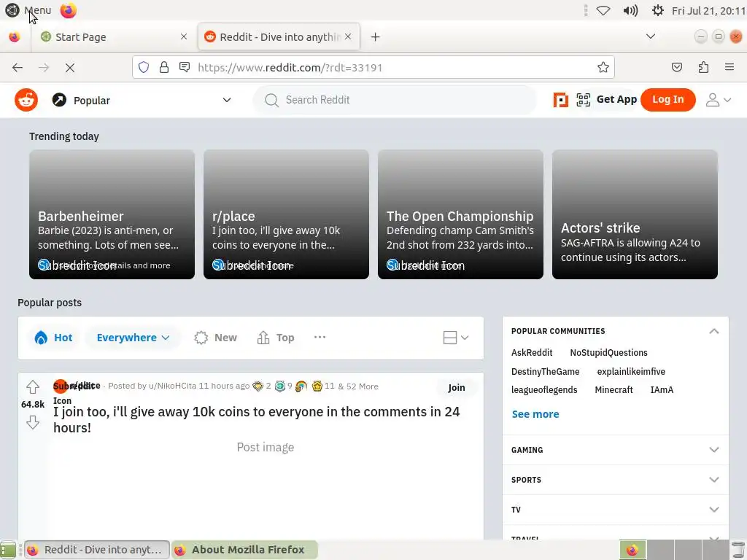Open the leagueoflegends community link
This screenshot has width=747, height=560.
544,389
